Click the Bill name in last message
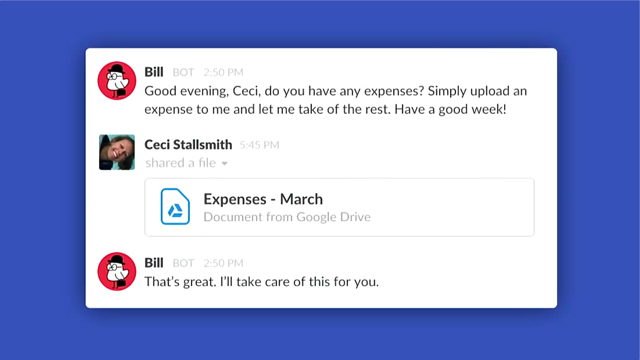640x360 pixels. click(154, 262)
